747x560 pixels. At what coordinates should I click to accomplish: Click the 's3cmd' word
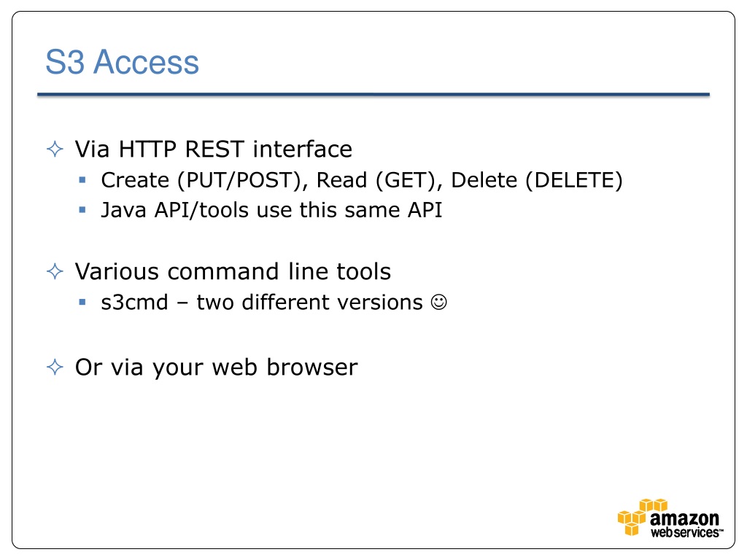click(134, 303)
